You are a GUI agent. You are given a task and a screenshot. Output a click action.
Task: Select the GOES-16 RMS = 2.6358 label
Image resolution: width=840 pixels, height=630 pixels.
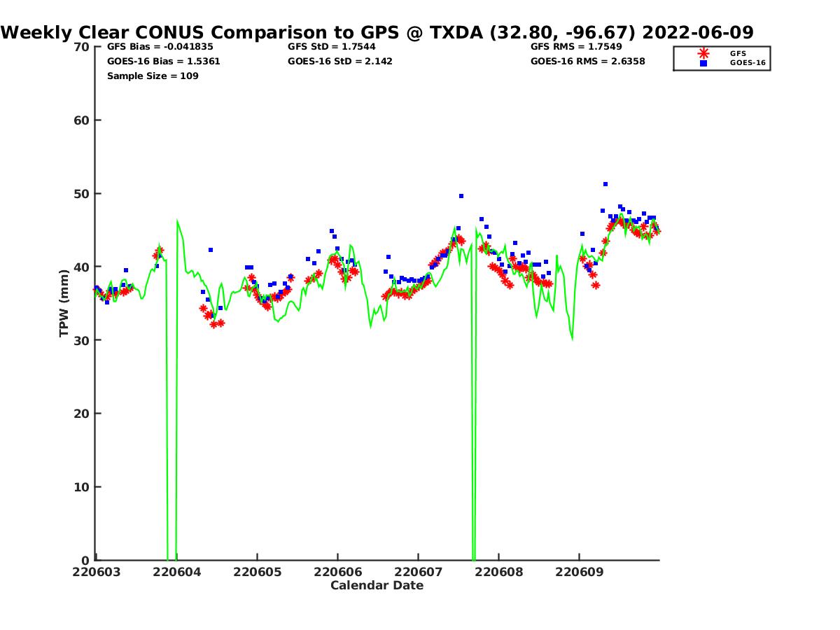(587, 62)
